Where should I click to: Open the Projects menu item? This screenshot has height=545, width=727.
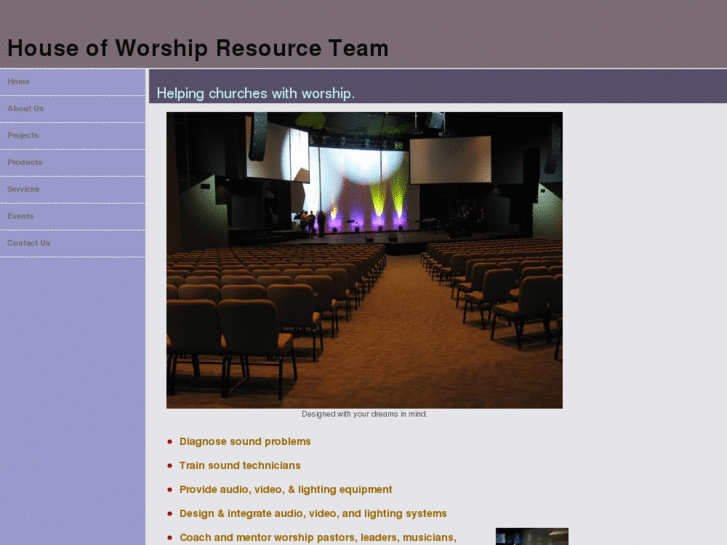click(23, 135)
